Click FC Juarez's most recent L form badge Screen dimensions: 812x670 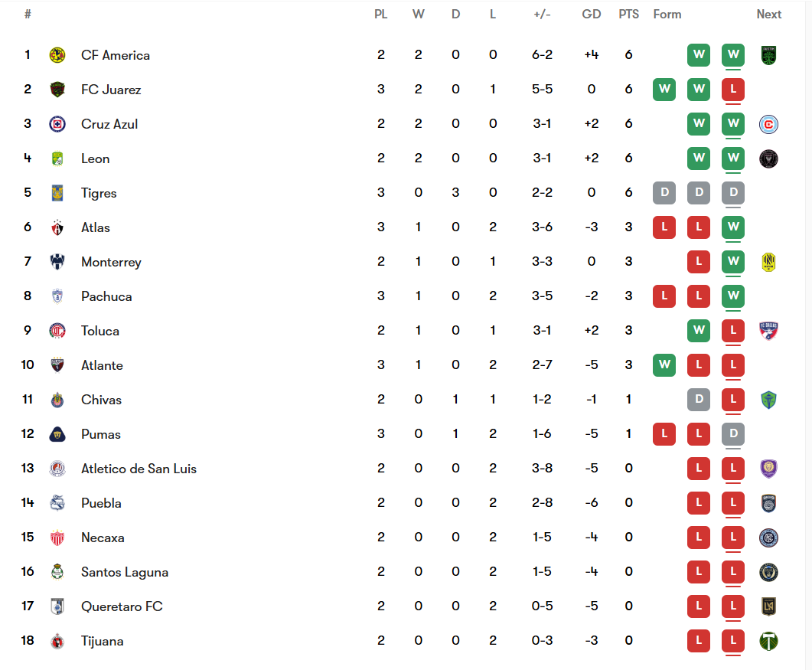[x=733, y=89]
